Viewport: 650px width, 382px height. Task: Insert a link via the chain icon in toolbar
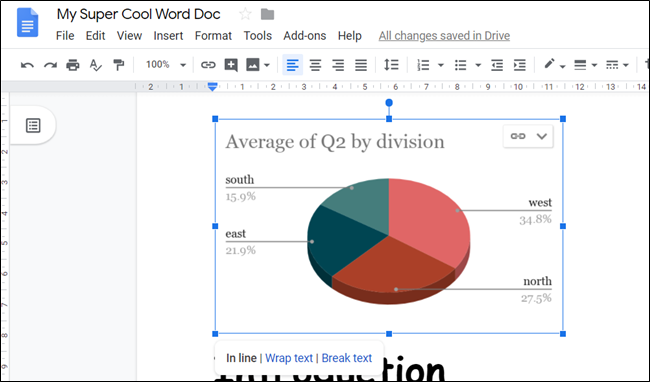[x=208, y=65]
